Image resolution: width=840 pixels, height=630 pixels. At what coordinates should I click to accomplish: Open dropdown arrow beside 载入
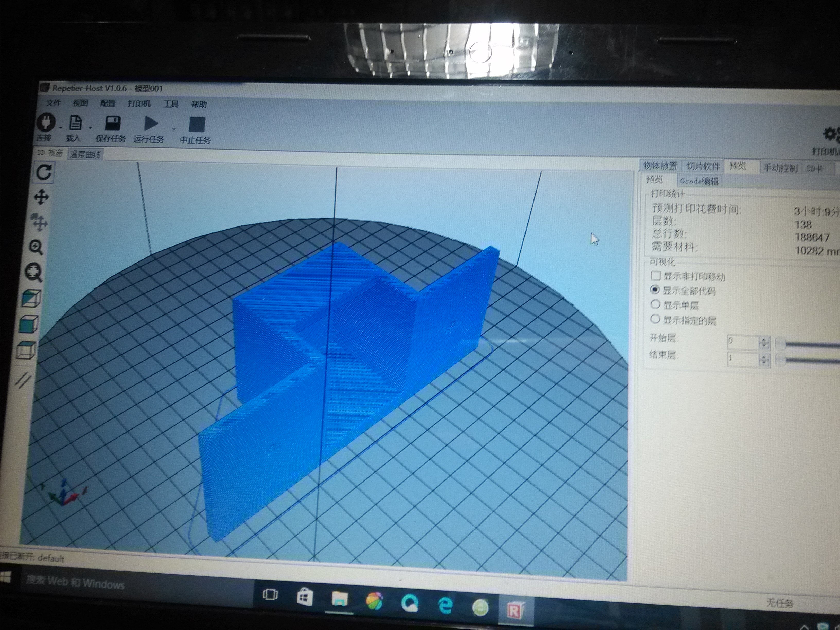[90, 128]
